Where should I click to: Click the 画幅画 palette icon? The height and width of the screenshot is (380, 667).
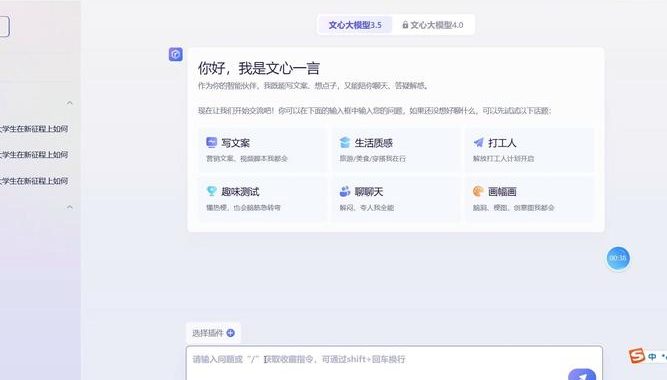point(478,191)
